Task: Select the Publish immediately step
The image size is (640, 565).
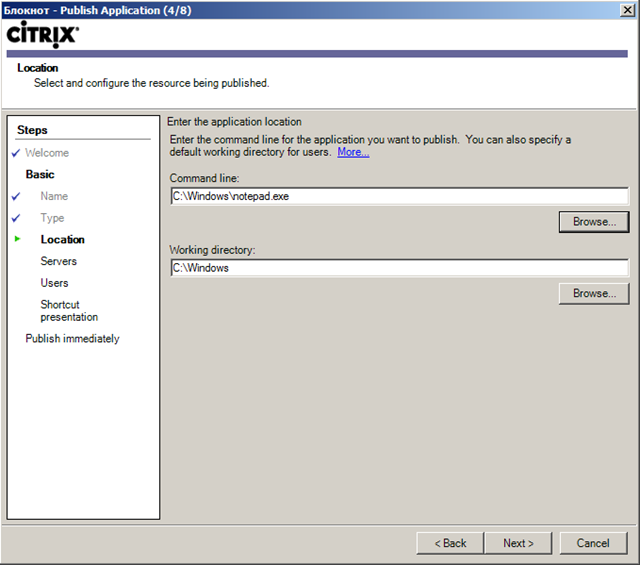Action: tap(72, 338)
